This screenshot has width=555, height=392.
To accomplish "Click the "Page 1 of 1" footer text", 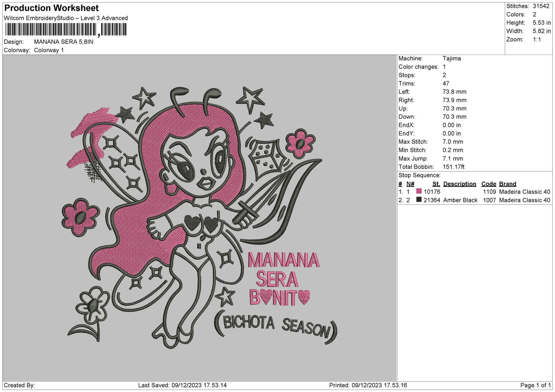I will click(536, 385).
